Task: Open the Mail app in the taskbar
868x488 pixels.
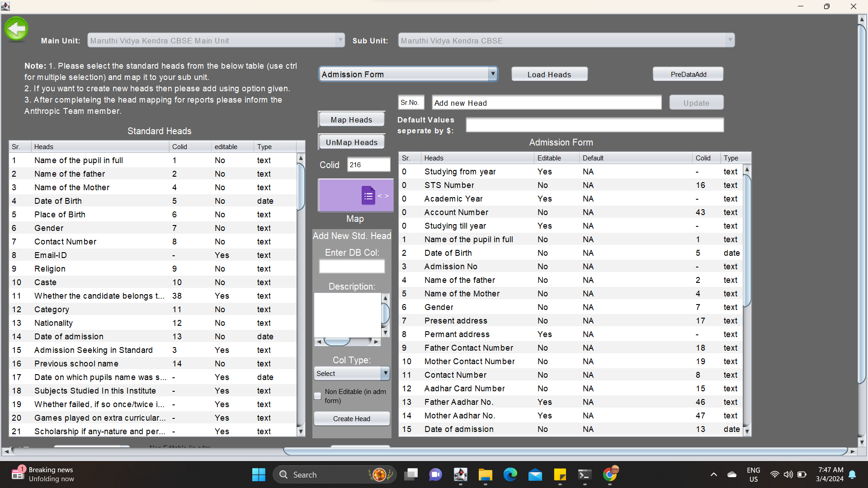Action: 535,475
